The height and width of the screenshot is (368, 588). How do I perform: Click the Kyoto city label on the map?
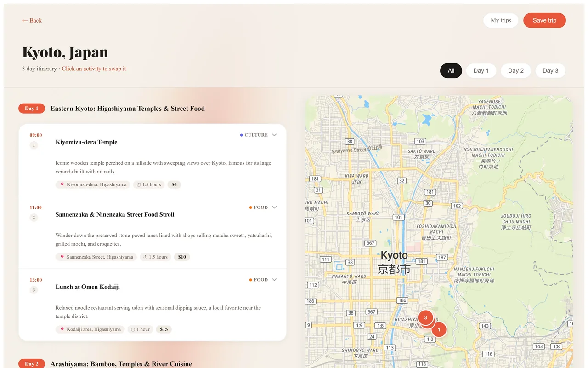tap(394, 262)
